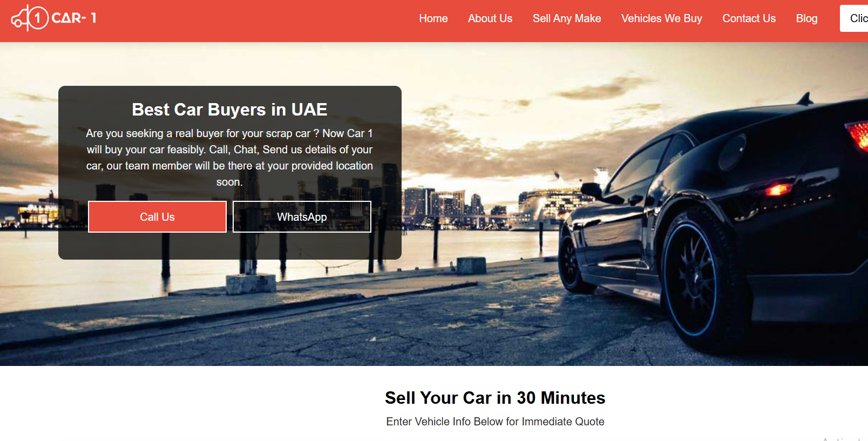Click the Car-1 tow truck logo icon

[x=30, y=18]
